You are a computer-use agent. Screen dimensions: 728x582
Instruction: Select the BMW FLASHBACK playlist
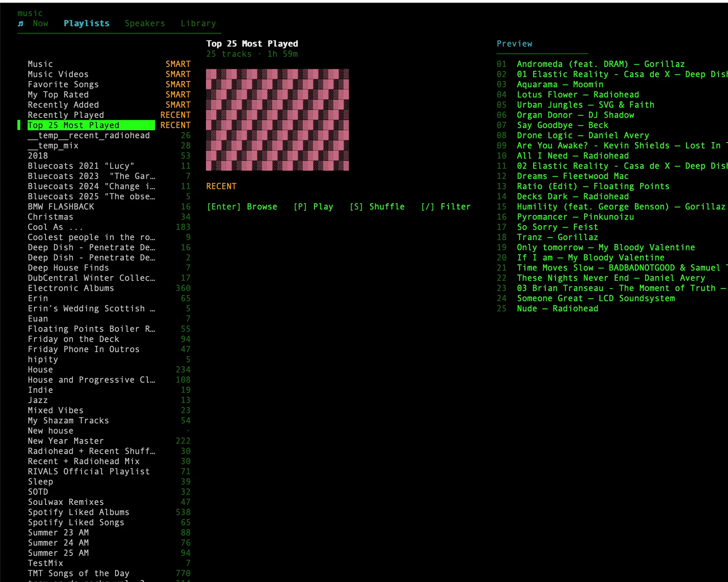109,207
